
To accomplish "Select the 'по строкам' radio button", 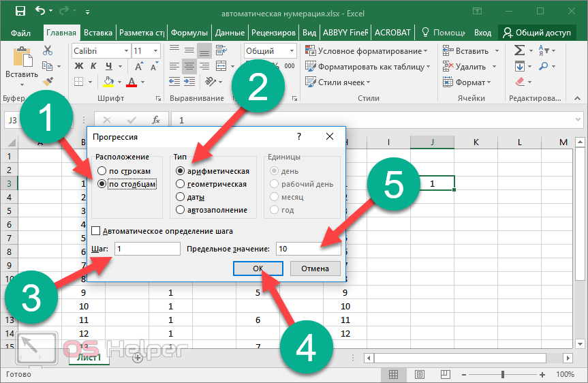I will 102,171.
